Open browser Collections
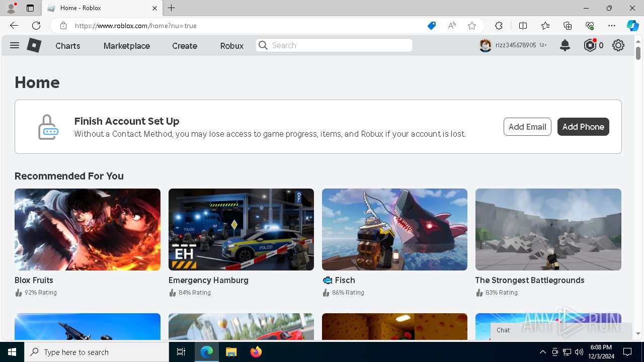The height and width of the screenshot is (362, 644). tap(568, 26)
